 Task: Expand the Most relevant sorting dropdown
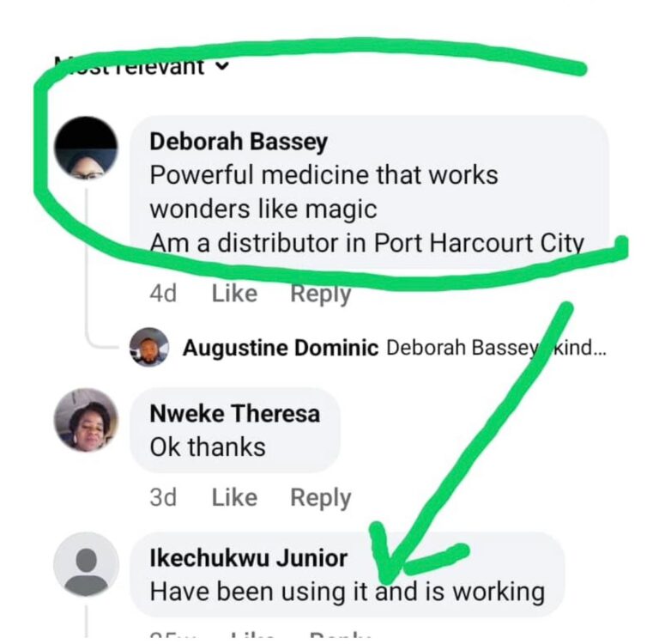tap(142, 66)
